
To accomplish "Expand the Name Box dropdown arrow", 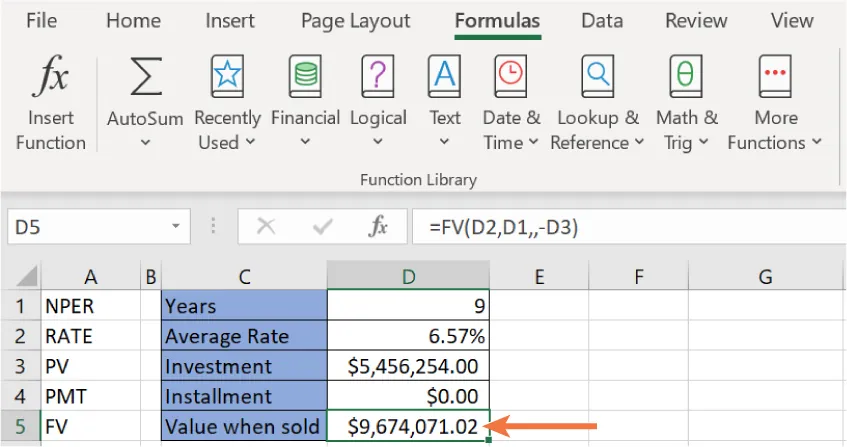I will (175, 227).
